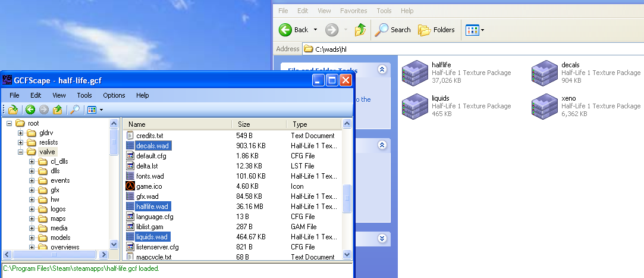Select xeno texture package icon in Explorer
This screenshot has height=278, width=644.
click(545, 106)
